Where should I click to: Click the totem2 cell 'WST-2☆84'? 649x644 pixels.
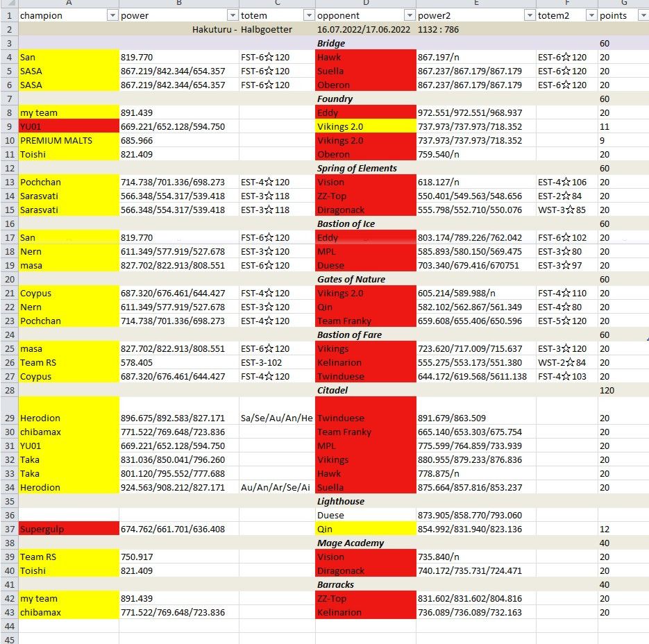tap(567, 362)
